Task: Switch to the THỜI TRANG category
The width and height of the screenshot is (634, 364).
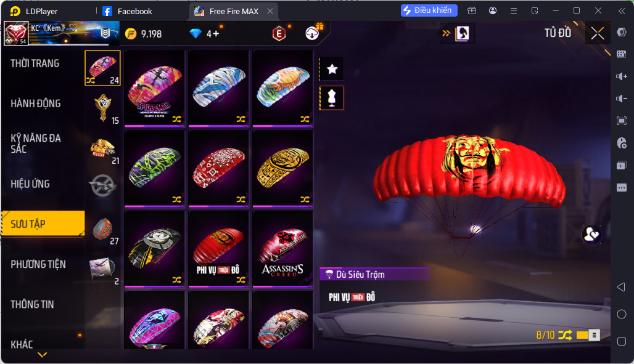Action: (35, 63)
